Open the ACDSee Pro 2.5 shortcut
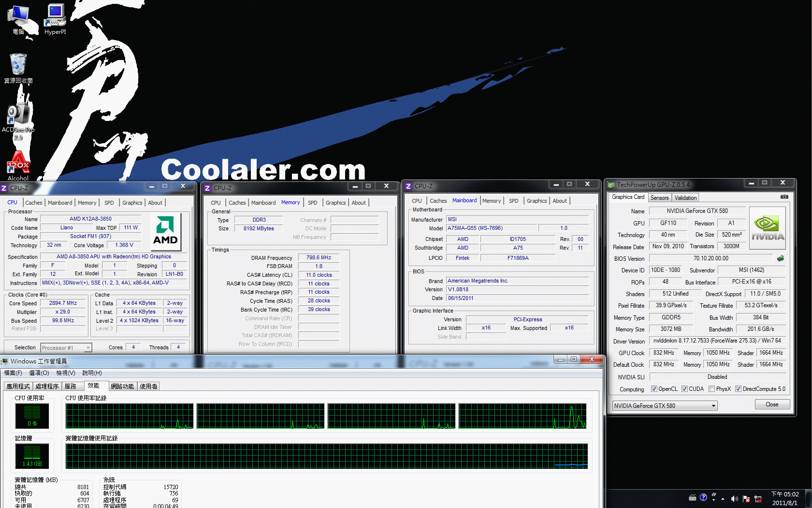812x508 pixels. coord(18,121)
